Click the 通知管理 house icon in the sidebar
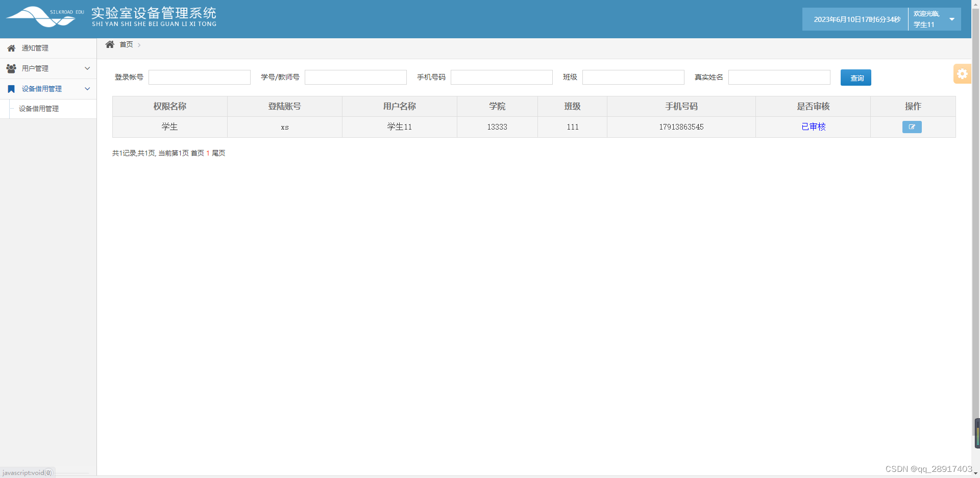The image size is (980, 478). click(x=11, y=48)
